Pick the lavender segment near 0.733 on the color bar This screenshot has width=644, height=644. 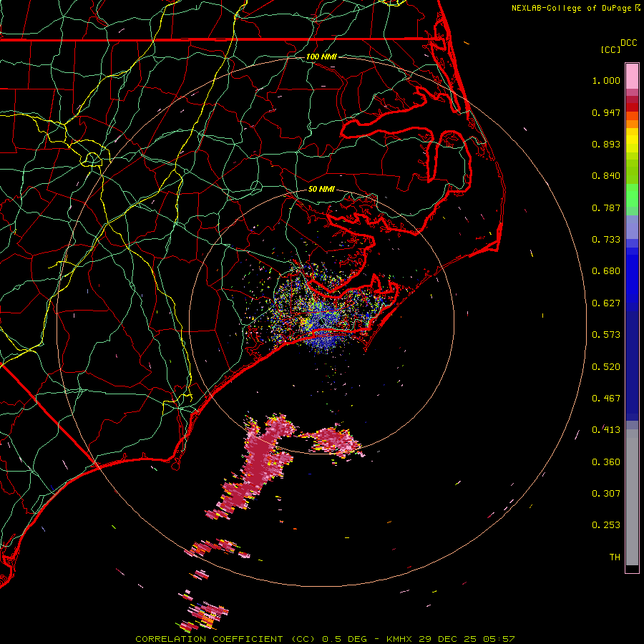632,228
